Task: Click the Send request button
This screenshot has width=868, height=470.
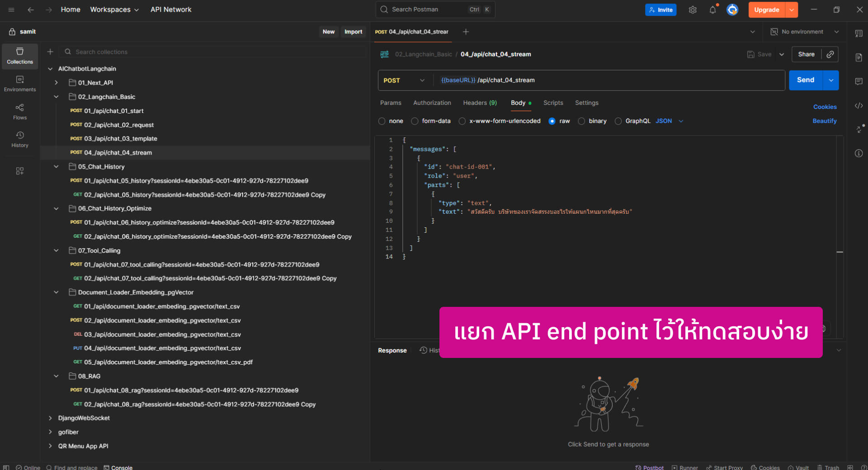Action: pos(805,80)
